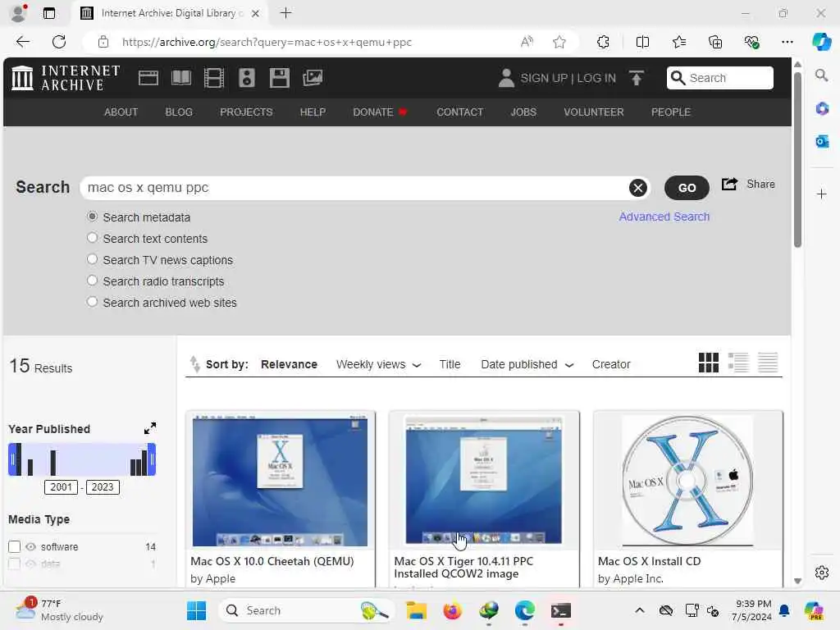Open the Texts book icon
The image size is (840, 630).
(181, 78)
